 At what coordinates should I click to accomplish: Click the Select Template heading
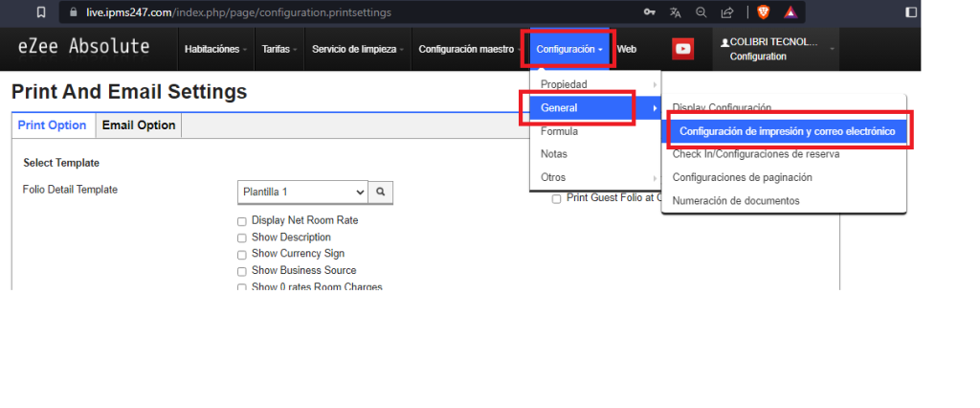pyautogui.click(x=61, y=163)
